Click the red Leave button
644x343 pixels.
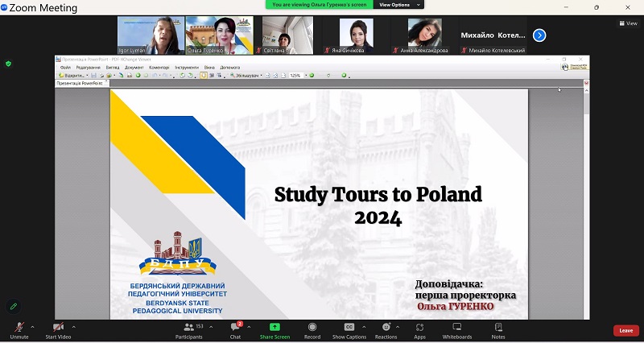coord(625,330)
